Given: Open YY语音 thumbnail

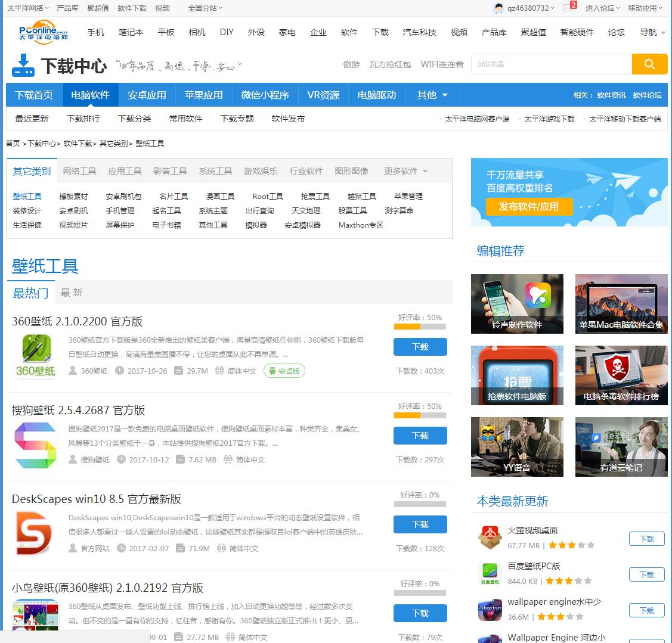Looking at the screenshot, I should tap(517, 447).
